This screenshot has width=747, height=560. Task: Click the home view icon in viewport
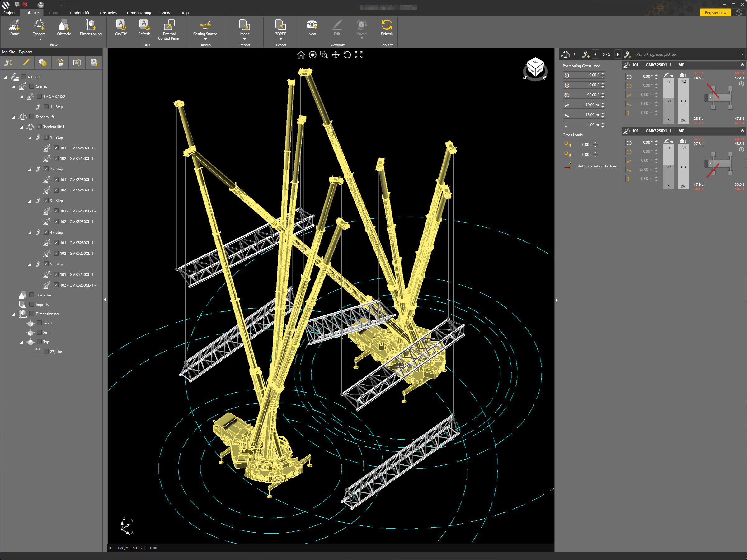tap(301, 55)
